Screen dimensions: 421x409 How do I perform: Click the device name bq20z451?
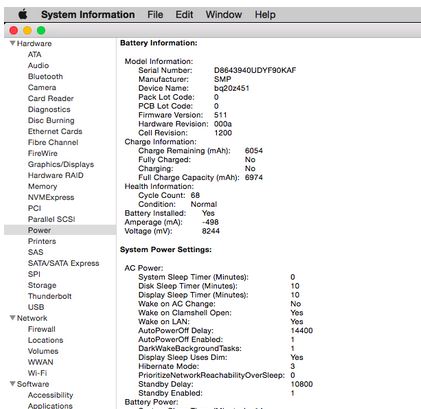pos(231,88)
